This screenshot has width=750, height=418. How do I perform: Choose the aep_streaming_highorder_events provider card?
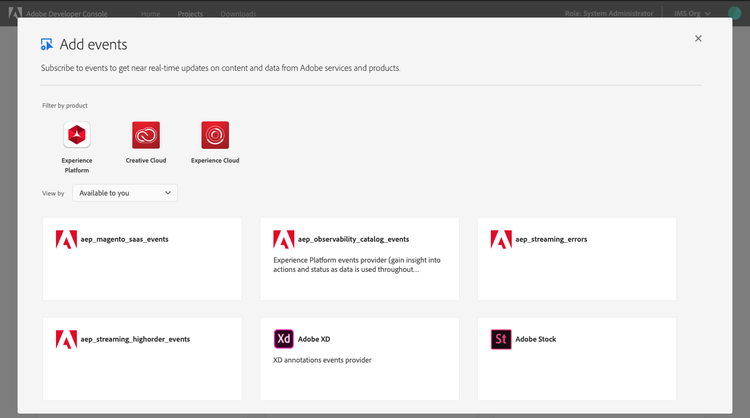(142, 359)
